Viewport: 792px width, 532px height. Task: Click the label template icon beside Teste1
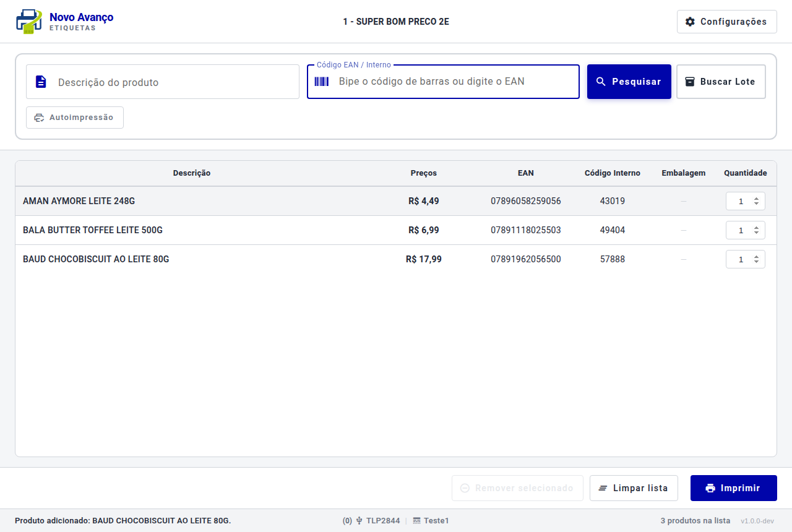pos(417,521)
